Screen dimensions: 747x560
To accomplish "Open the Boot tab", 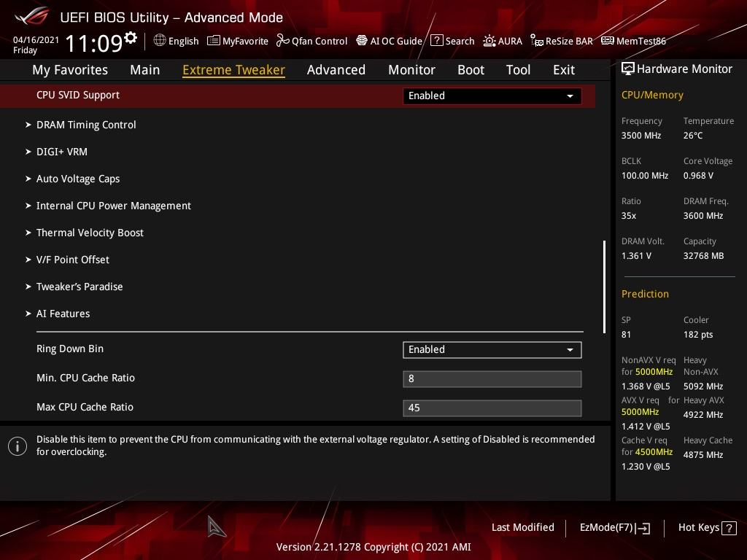I will click(x=471, y=70).
